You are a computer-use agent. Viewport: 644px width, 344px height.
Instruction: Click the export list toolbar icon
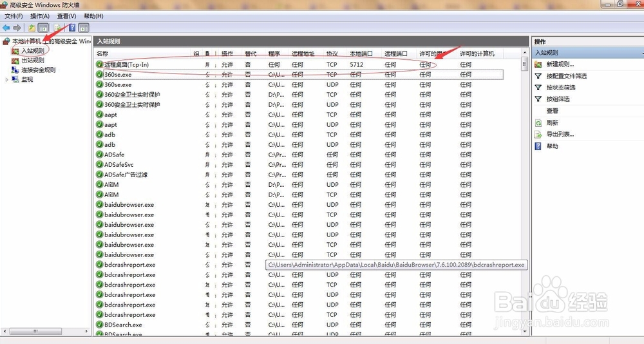click(x=57, y=28)
